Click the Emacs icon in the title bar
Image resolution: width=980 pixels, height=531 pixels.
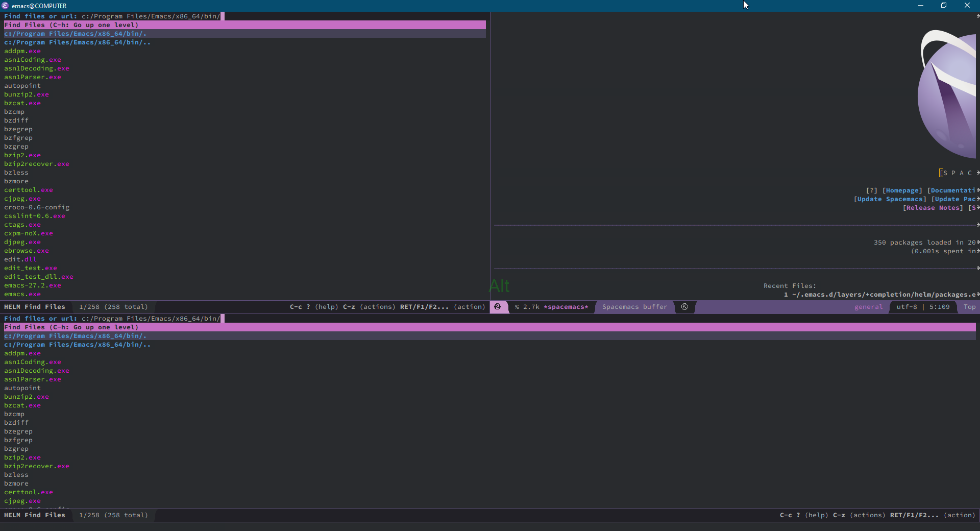coord(5,6)
